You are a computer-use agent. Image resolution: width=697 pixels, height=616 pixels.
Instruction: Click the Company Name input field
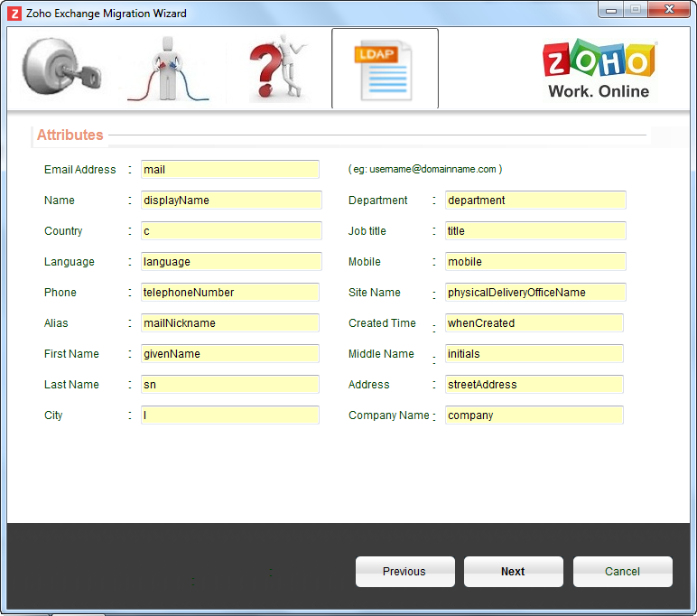point(534,415)
